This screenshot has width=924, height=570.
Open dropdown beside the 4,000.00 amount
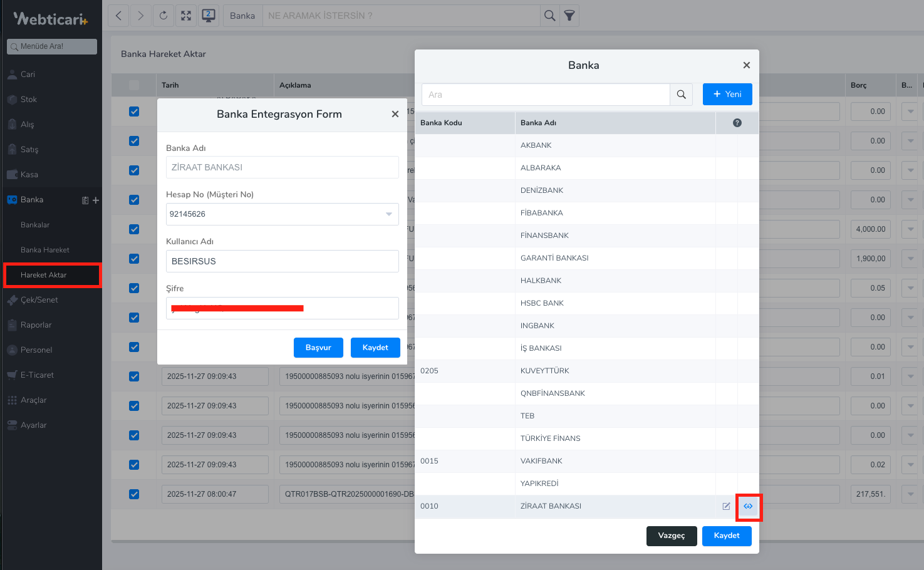point(910,229)
